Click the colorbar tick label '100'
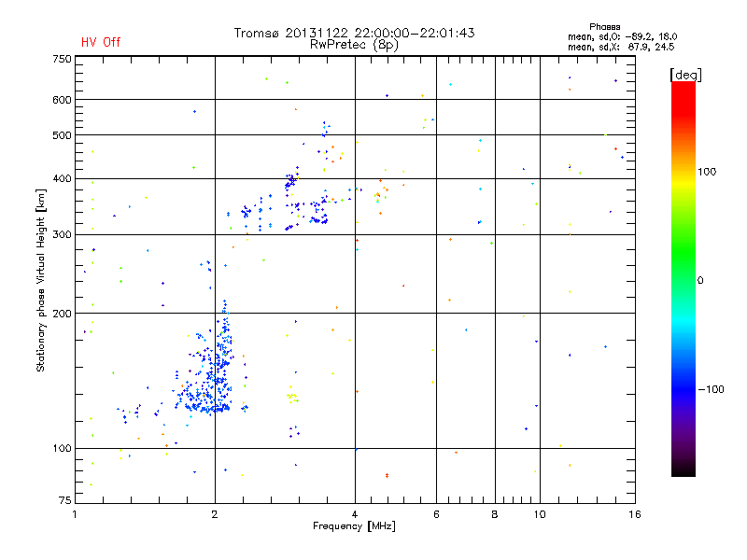This screenshot has width=747, height=560. pyautogui.click(x=707, y=172)
